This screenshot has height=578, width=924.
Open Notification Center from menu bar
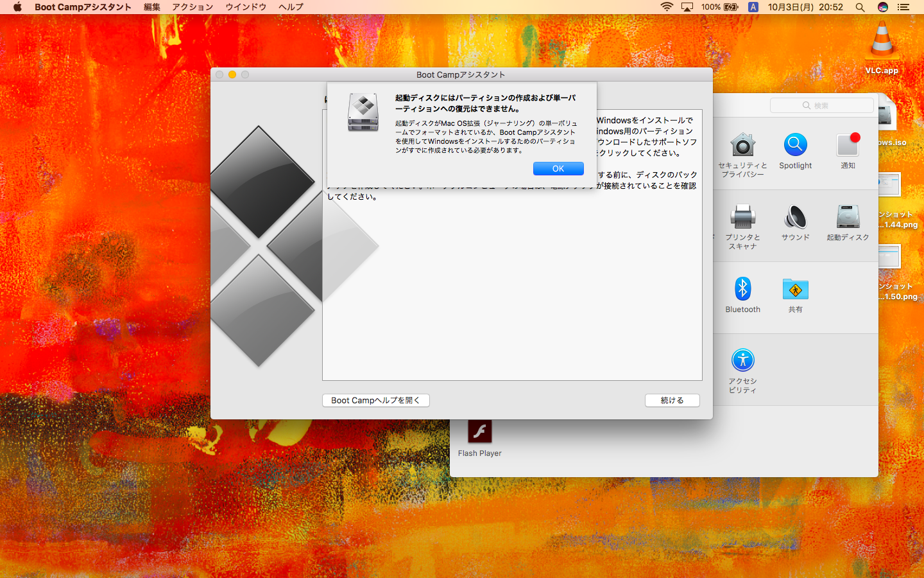click(x=903, y=7)
